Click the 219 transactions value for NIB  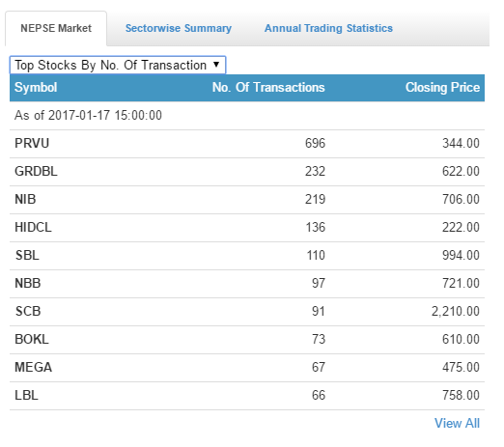[x=315, y=200]
